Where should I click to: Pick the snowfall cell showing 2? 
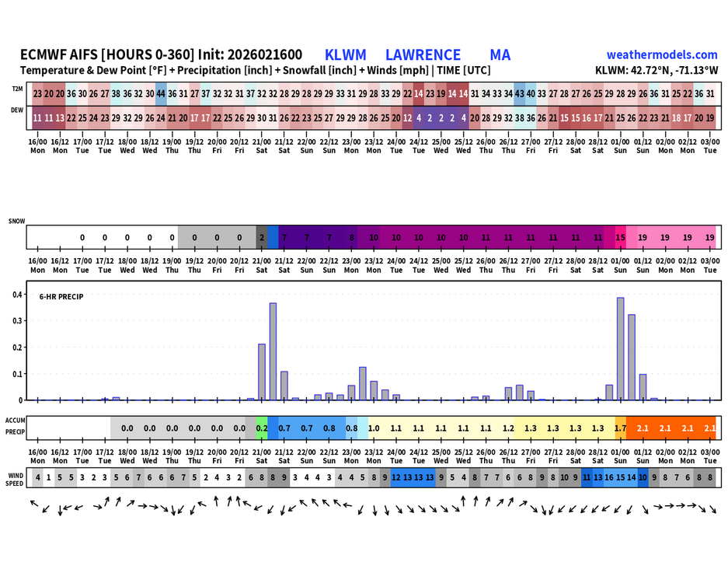262,237
